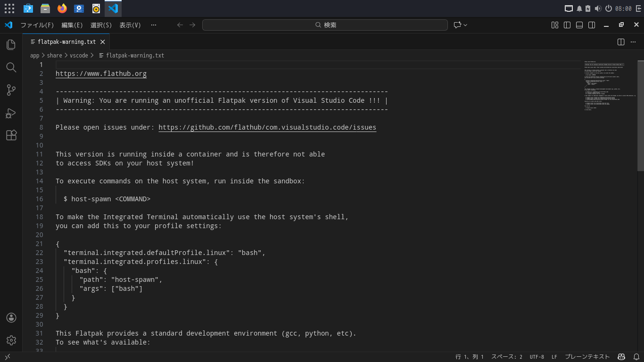Click line number 21 in the gutter
This screenshot has width=644, height=362.
point(39,244)
